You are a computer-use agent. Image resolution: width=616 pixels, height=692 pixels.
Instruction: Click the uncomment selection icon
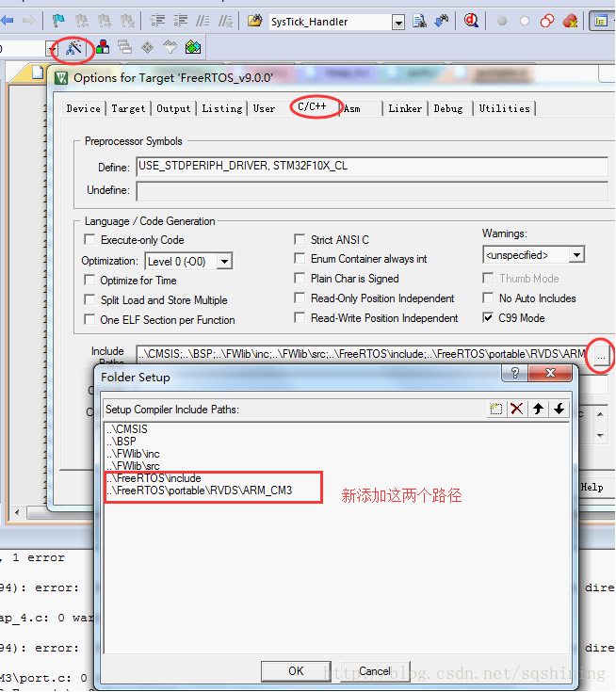tap(226, 21)
